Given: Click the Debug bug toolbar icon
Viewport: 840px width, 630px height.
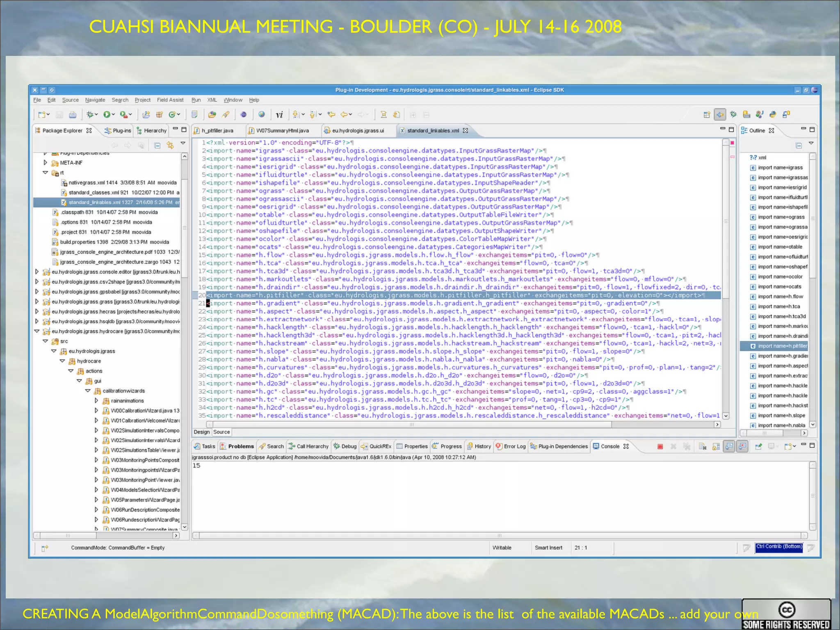Looking at the screenshot, I should pyautogui.click(x=90, y=114).
